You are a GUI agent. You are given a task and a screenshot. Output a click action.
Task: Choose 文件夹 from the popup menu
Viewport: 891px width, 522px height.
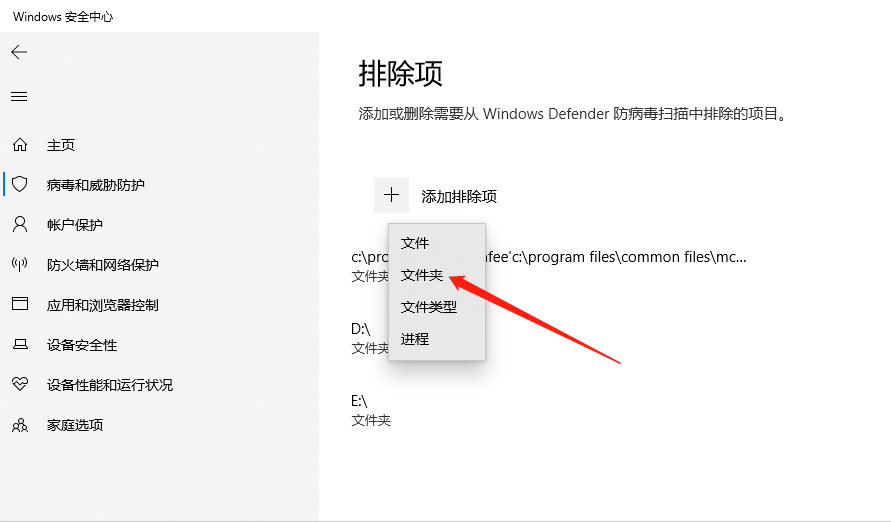coord(422,275)
